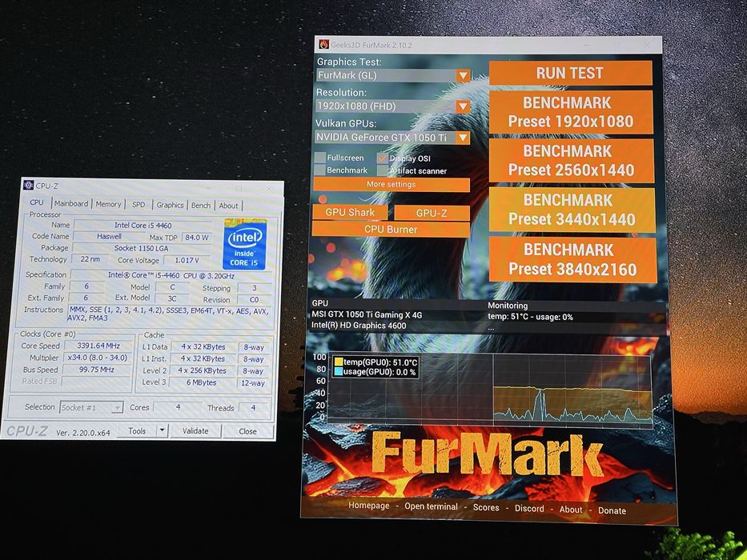This screenshot has width=747, height=560.
Task: Click the Intel Core i5 logo badge
Action: (245, 244)
